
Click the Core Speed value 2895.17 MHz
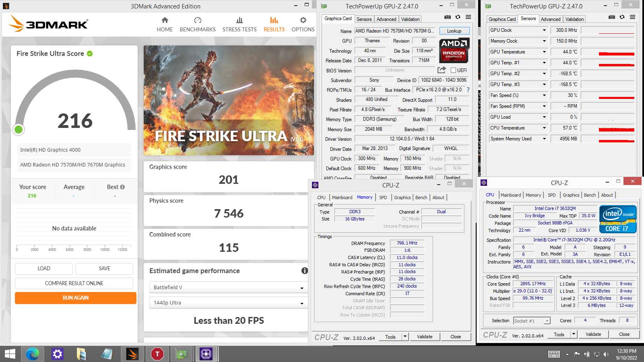click(533, 284)
